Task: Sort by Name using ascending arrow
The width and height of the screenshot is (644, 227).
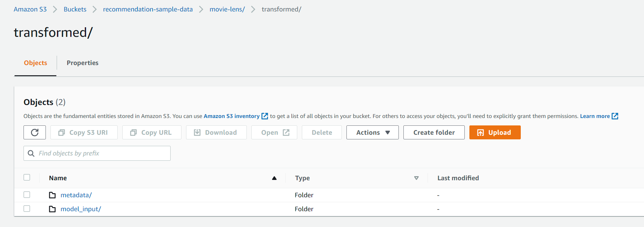Action: click(x=274, y=178)
